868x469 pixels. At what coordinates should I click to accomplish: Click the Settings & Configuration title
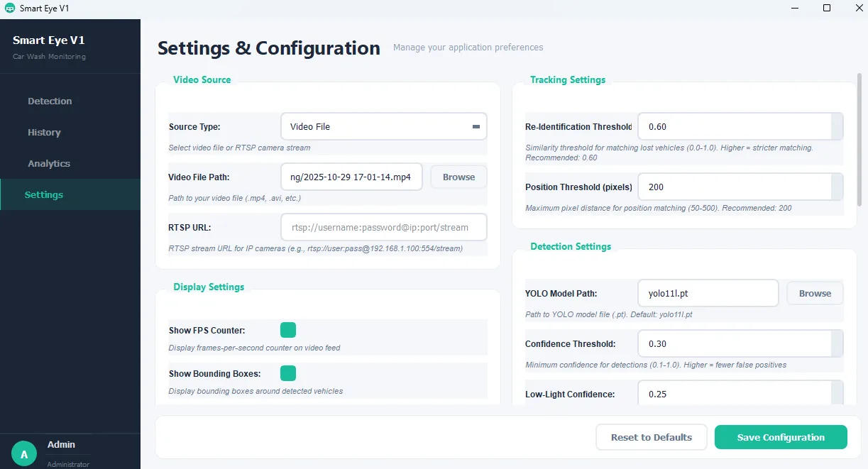click(269, 48)
